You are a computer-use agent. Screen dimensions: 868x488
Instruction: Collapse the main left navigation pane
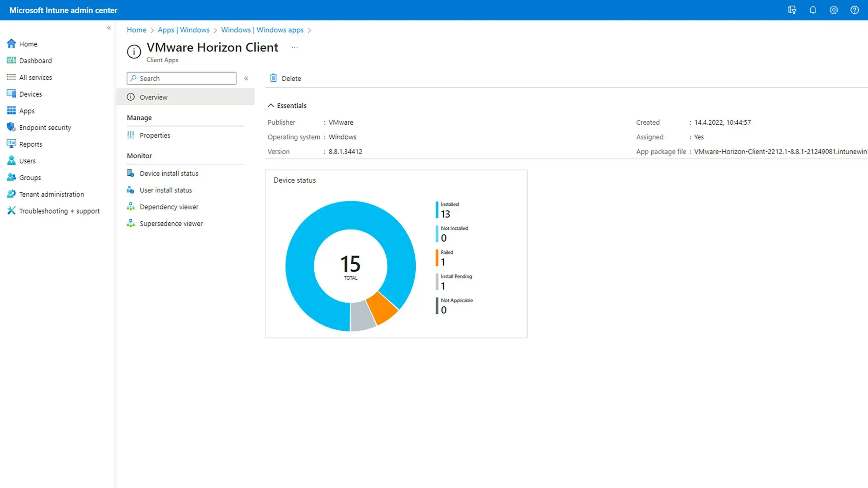pos(109,28)
